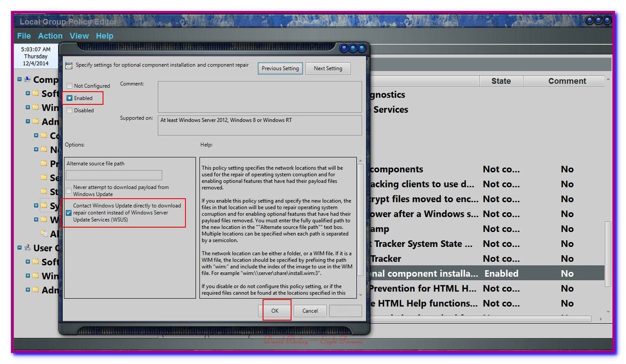Select the Enabled radio option

(70, 98)
